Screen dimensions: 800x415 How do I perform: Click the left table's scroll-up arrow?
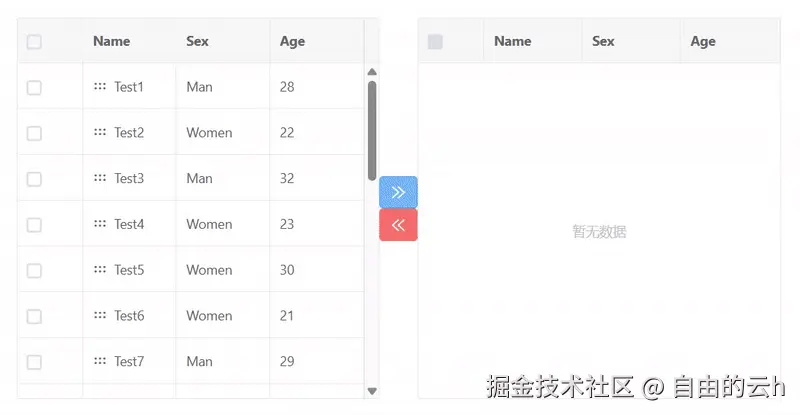pyautogui.click(x=372, y=72)
